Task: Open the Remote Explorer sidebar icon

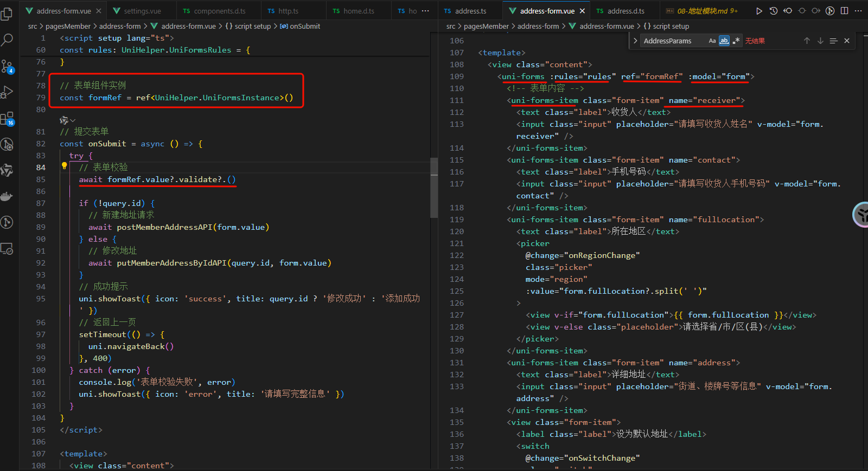Action: 7,249
